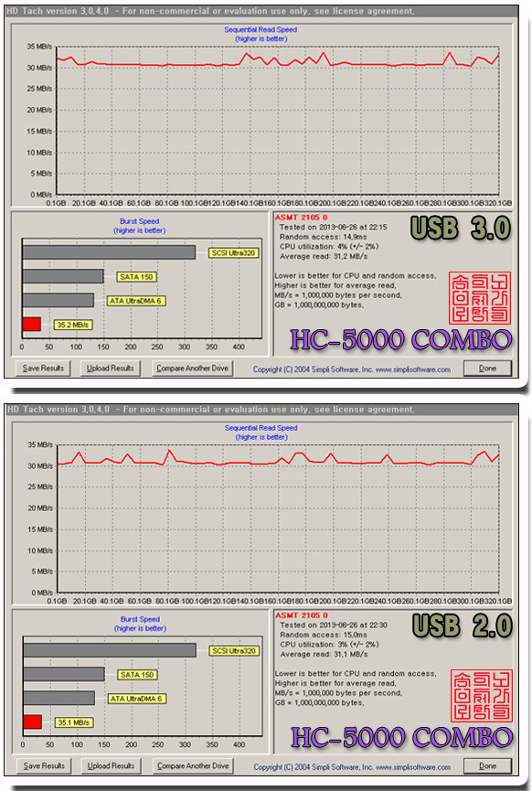Select the SATA 150 label in USB 3.0 window
This screenshot has width=532, height=791.
click(136, 277)
